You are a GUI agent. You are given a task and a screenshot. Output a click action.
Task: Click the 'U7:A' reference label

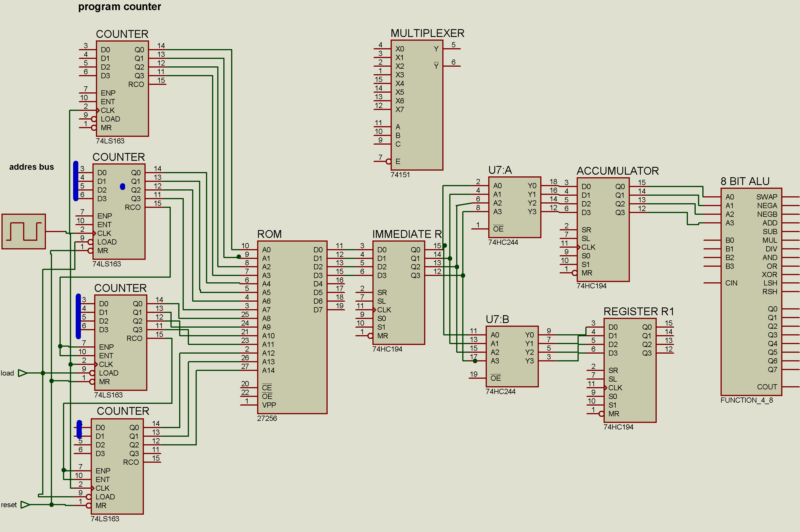500,170
